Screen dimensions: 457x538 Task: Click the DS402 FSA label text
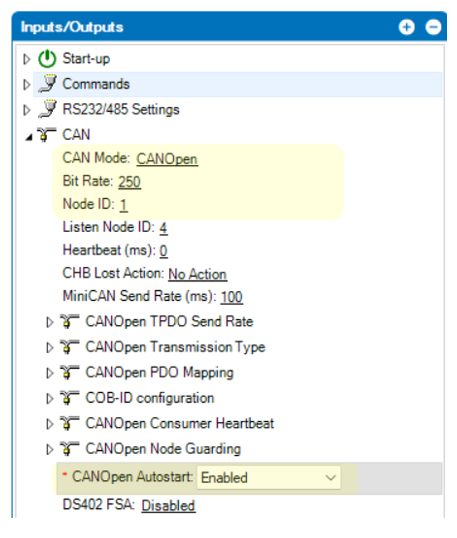pyautogui.click(x=99, y=505)
